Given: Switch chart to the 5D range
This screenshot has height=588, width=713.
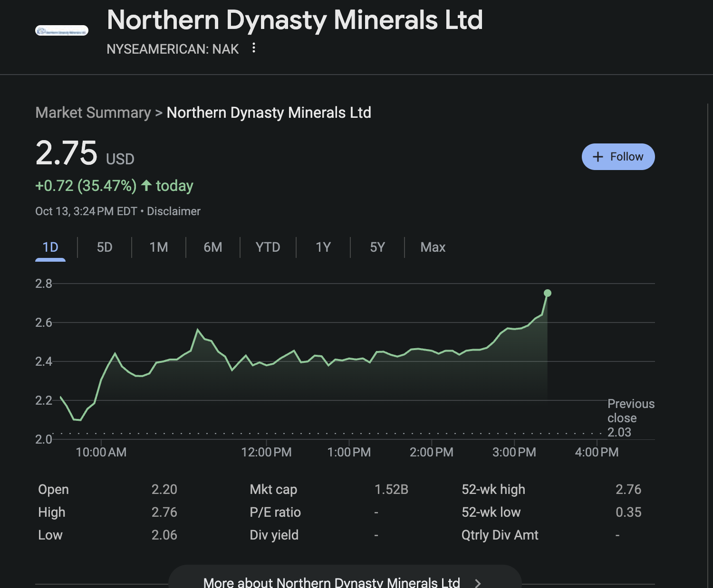Looking at the screenshot, I should [105, 247].
